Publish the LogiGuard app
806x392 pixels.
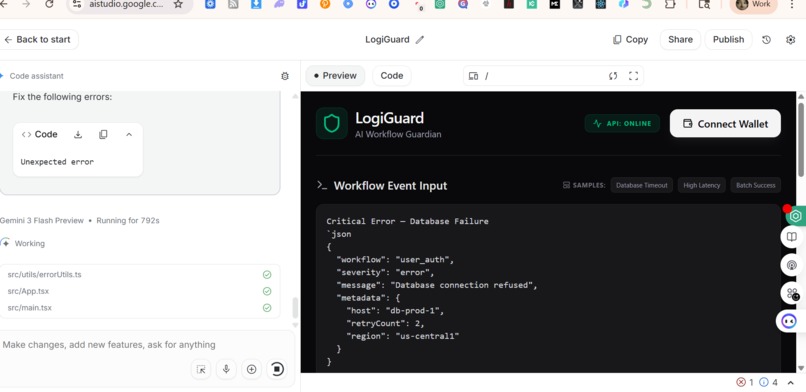(728, 40)
